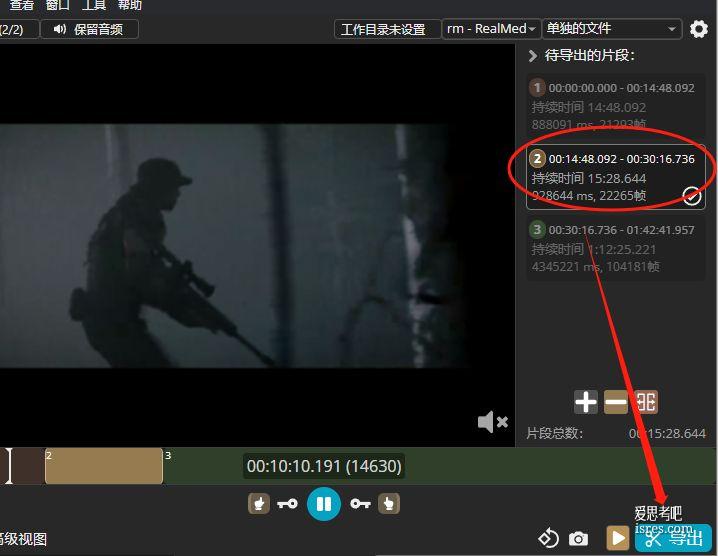Remove current segment with the minus icon
This screenshot has height=556, width=718.
(x=615, y=402)
